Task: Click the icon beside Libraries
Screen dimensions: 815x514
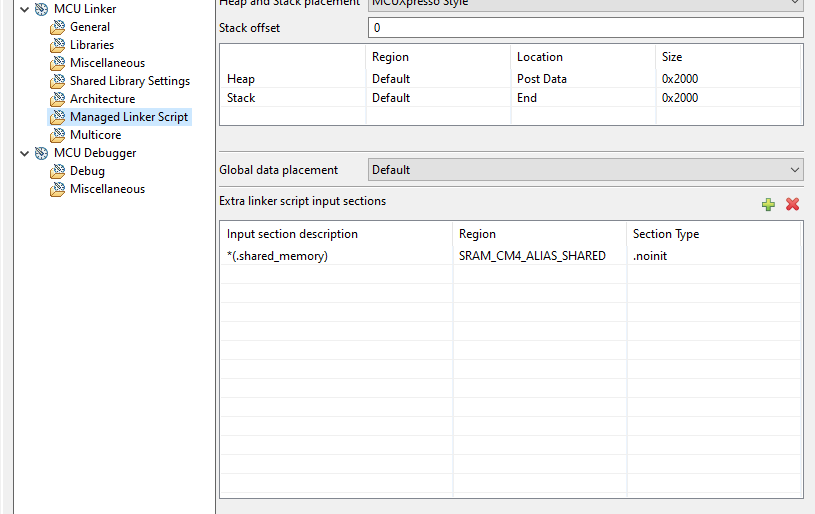Action: [58, 45]
